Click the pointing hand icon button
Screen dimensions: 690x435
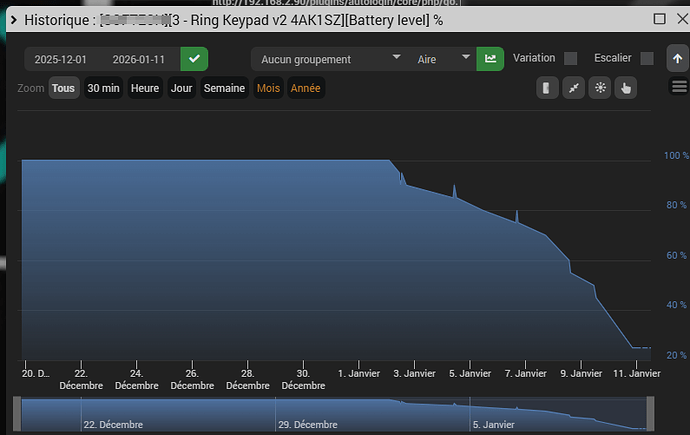pyautogui.click(x=626, y=88)
